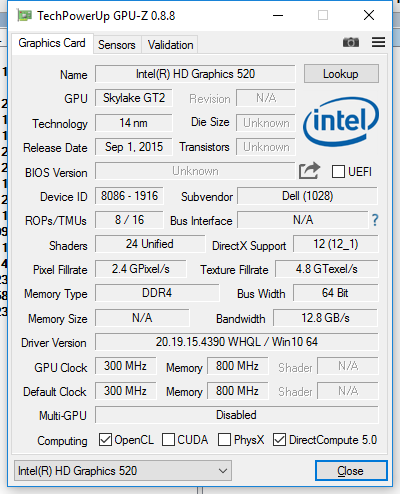Click the camera screenshot icon
This screenshot has width=400, height=494.
[x=351, y=42]
